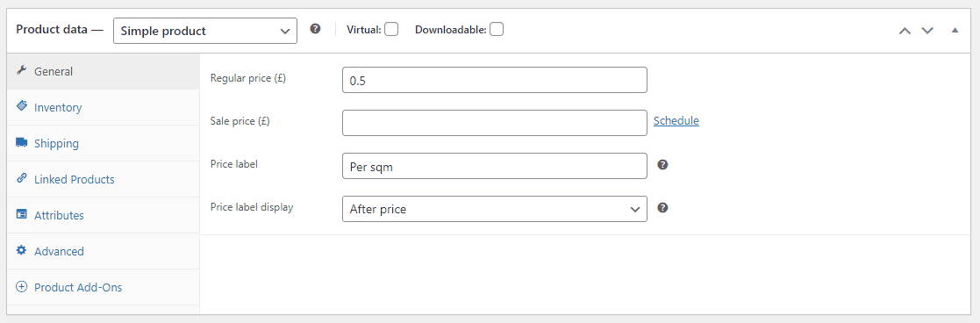Open the Simple product type dropdown
Viewport: 980px width, 323px height.
205,30
